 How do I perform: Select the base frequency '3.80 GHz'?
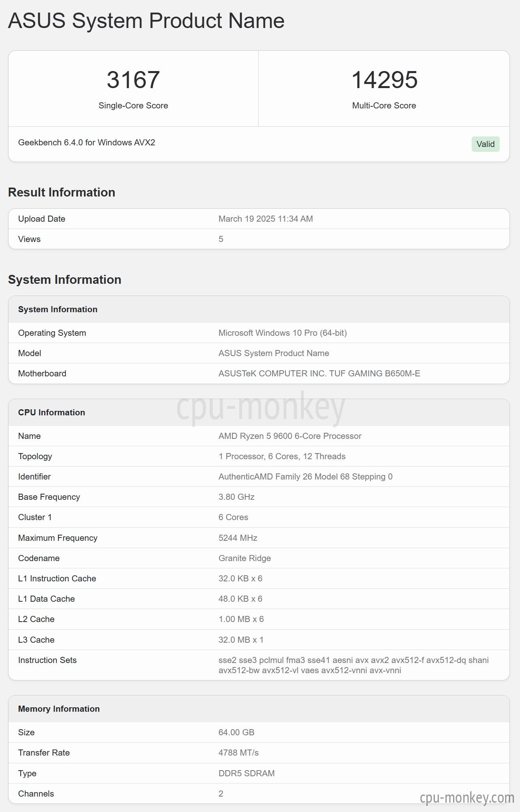click(236, 497)
